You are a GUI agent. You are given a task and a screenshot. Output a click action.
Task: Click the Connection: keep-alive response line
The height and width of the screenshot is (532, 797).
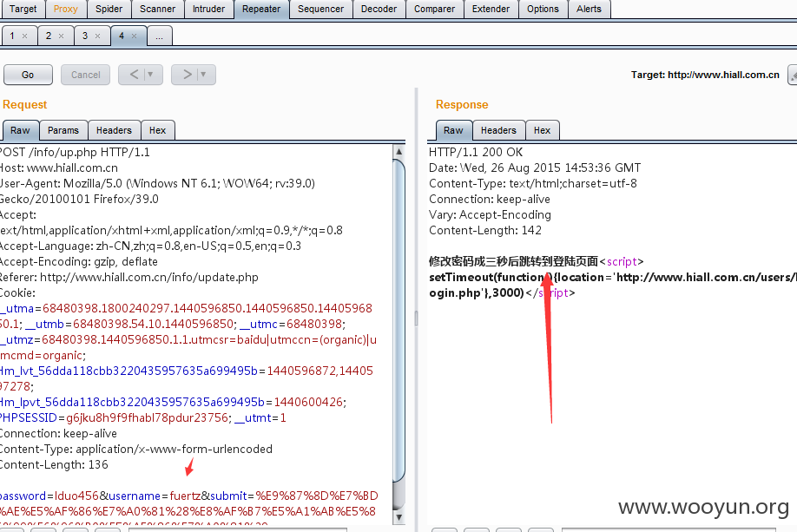490,200
